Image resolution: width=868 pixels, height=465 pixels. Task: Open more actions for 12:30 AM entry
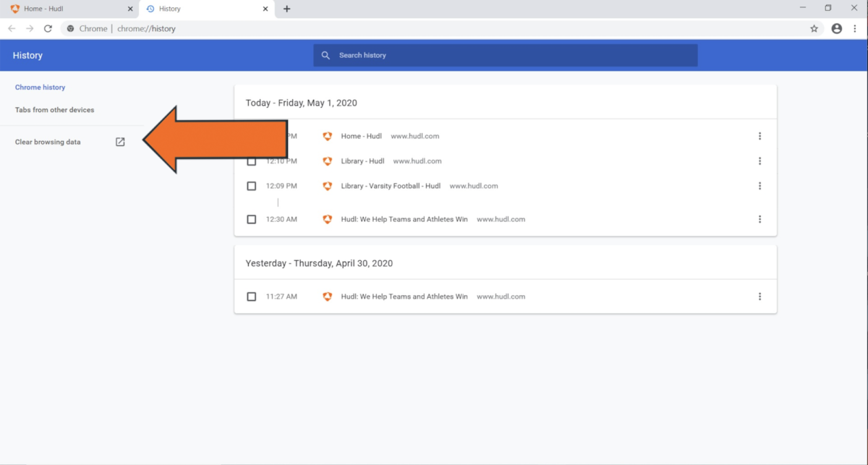759,219
